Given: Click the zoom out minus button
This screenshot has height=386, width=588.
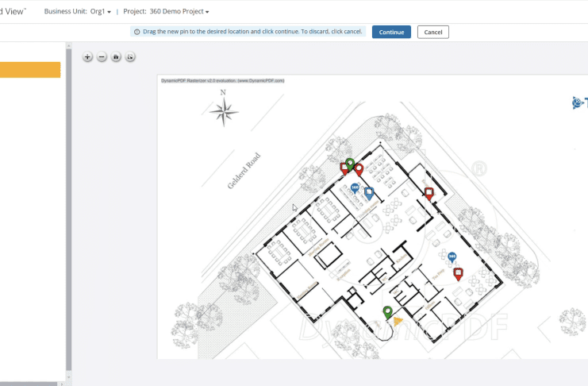Looking at the screenshot, I should coord(102,57).
